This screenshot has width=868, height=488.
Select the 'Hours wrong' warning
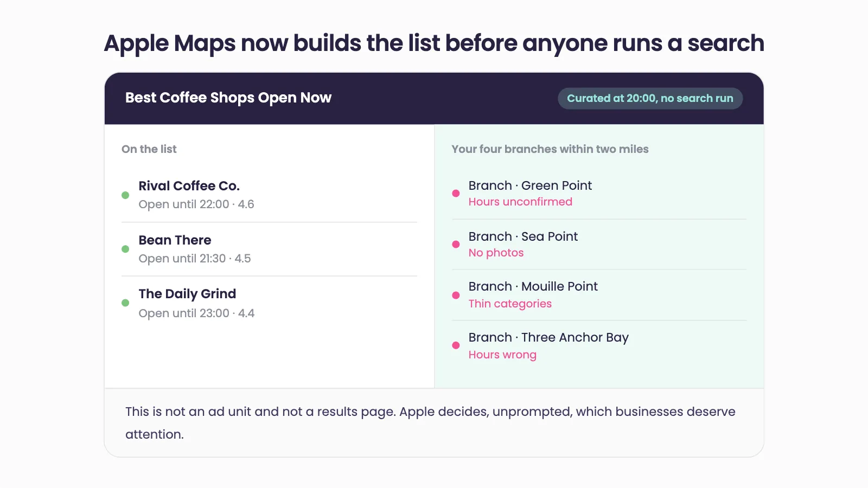click(502, 355)
